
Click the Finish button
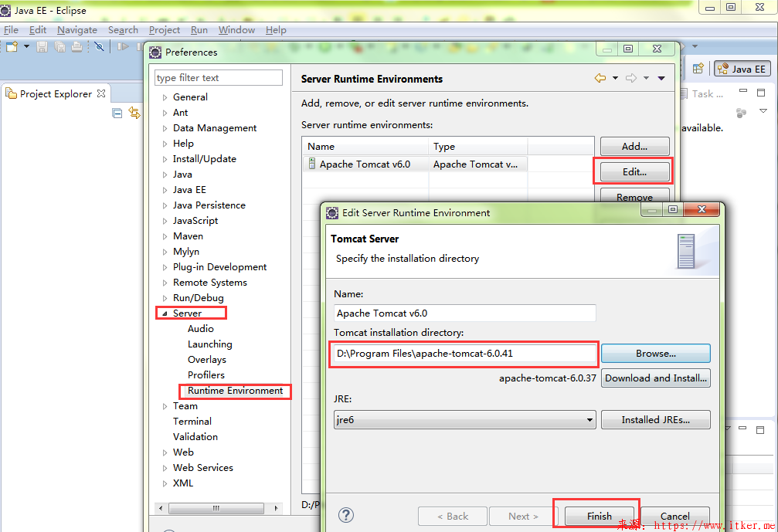(x=600, y=516)
